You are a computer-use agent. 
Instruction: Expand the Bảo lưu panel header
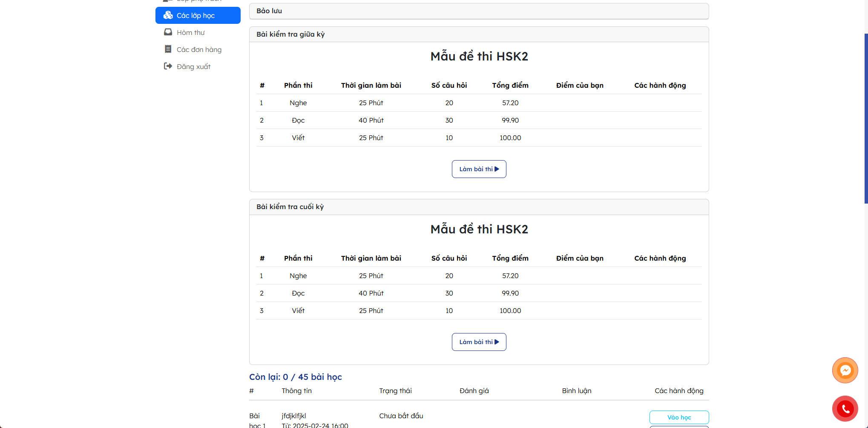coord(479,11)
